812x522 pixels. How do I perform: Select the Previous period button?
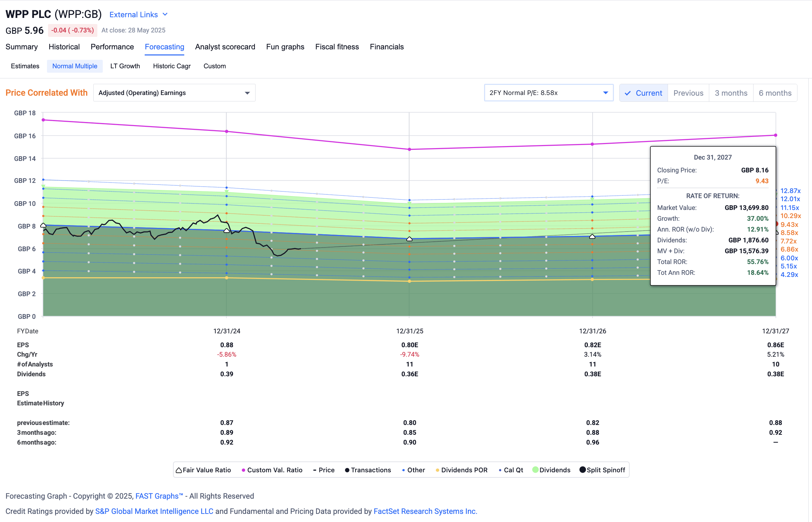coord(688,93)
